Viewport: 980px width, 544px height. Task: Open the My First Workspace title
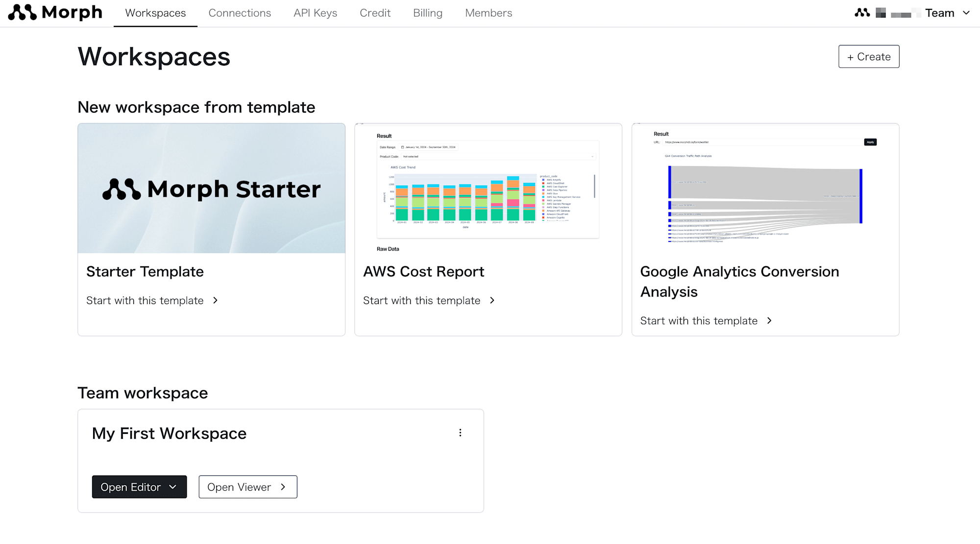[x=169, y=433]
